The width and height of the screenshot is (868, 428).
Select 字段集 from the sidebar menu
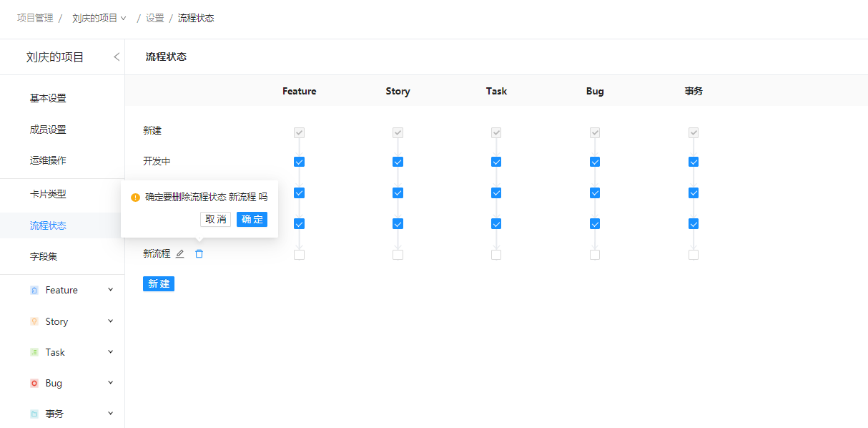44,256
